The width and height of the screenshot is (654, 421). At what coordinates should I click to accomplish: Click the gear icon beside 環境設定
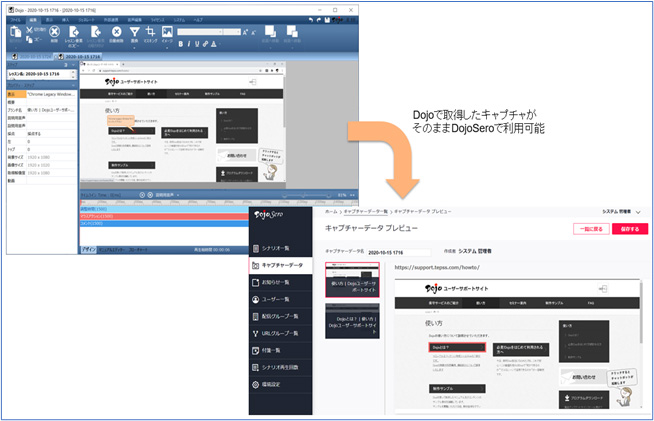(256, 385)
